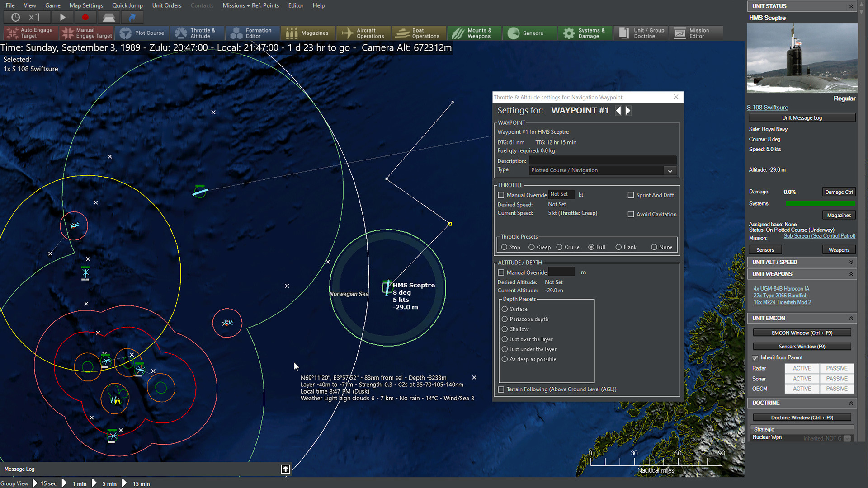Image resolution: width=868 pixels, height=488 pixels.
Task: Open Sub Screen Sea Control Patrol link
Action: 820,236
